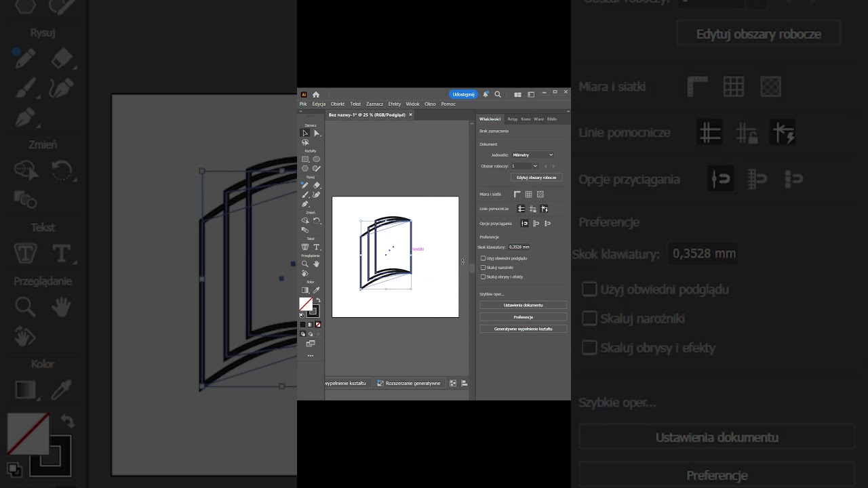Toggle snap to point option
Viewport: 868px width, 488px height.
[524, 223]
